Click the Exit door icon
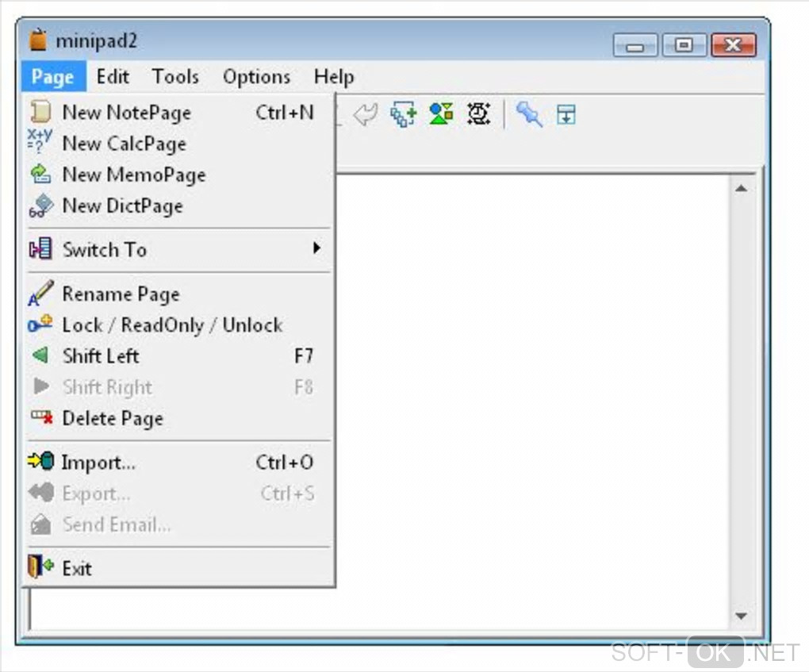This screenshot has height=672, width=809. pyautogui.click(x=40, y=566)
